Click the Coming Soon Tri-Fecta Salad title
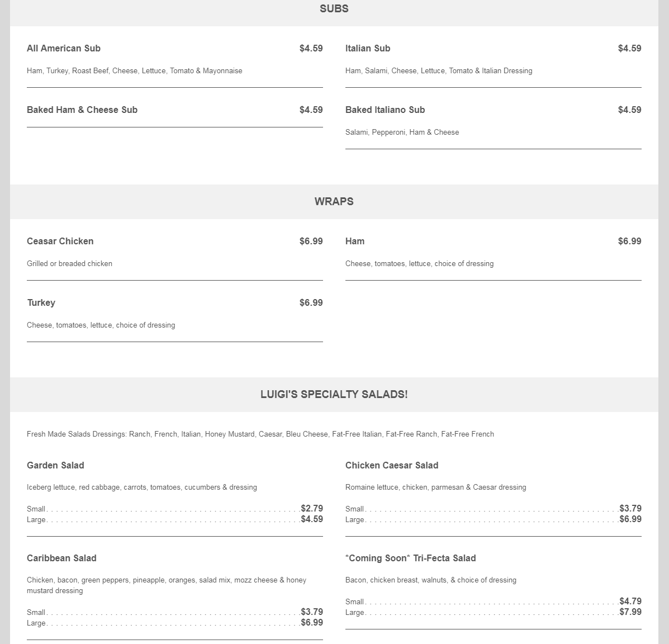Viewport: 669px width, 644px height. pyautogui.click(x=411, y=558)
